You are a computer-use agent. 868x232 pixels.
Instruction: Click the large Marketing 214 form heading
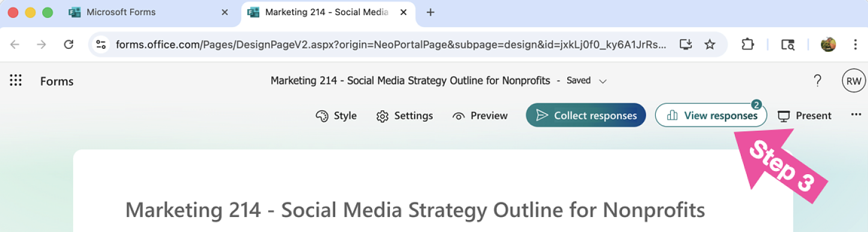pos(415,210)
